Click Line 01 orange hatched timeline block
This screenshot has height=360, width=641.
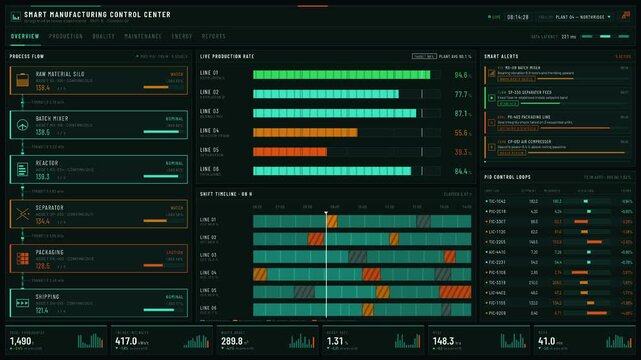332,221
